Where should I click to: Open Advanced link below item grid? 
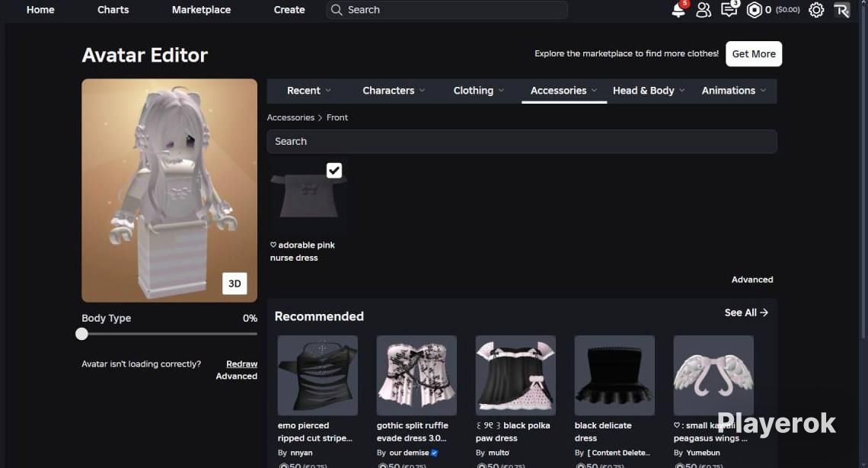point(752,280)
